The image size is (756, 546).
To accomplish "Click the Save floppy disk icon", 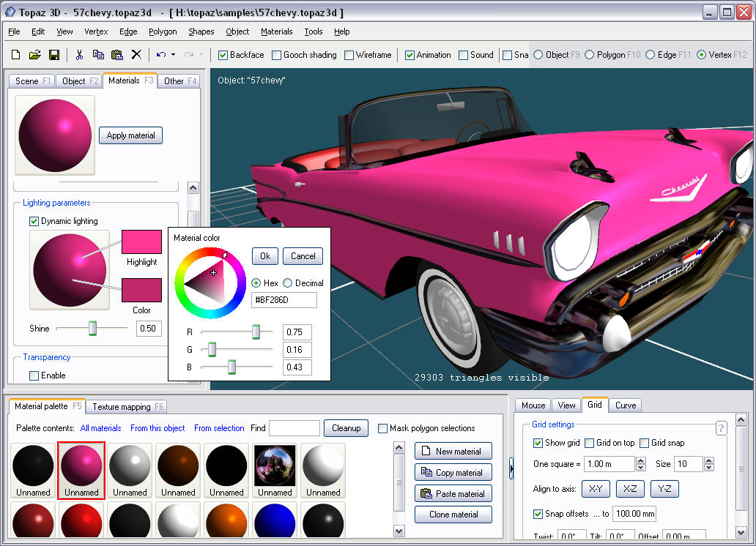I will point(53,55).
